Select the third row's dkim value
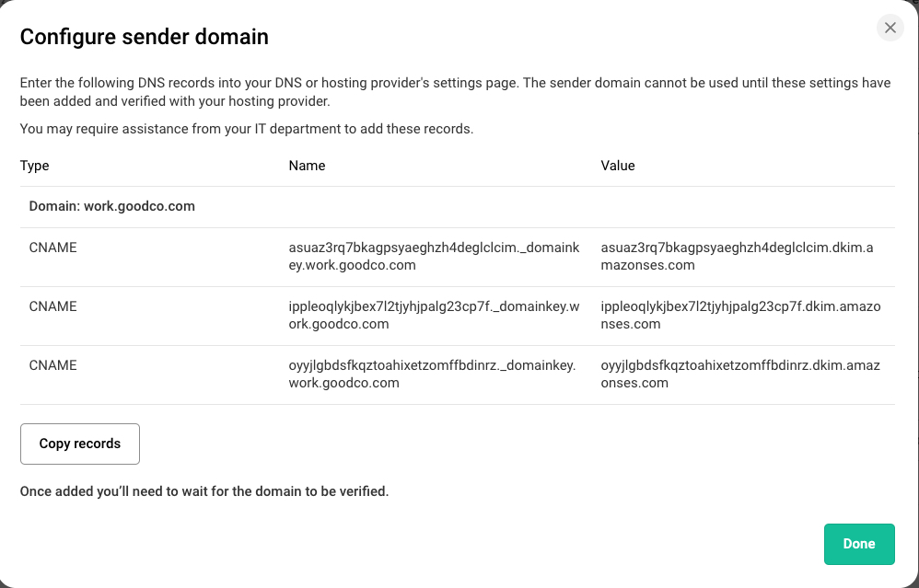Screen dimensions: 919x588 [x=739, y=374]
